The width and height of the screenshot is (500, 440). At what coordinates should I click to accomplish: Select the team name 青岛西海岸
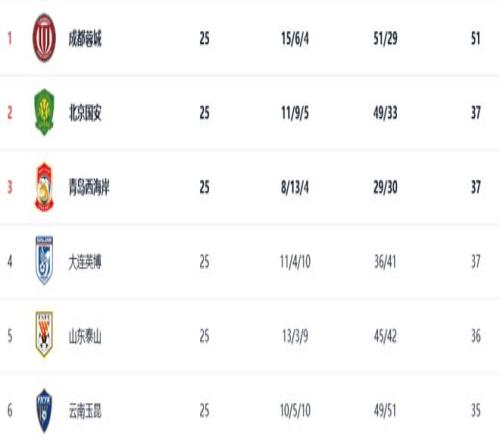pos(89,187)
